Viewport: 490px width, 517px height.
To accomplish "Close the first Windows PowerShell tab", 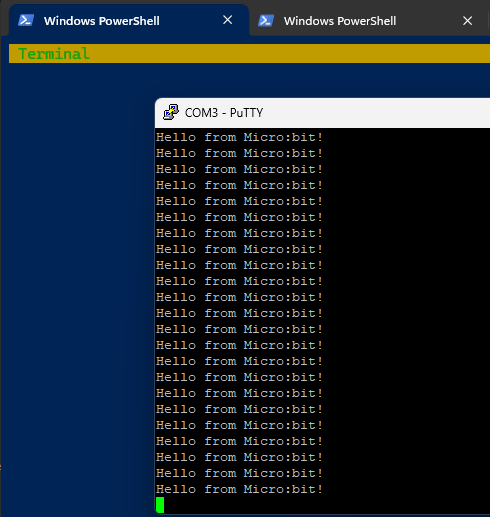I will pos(228,20).
